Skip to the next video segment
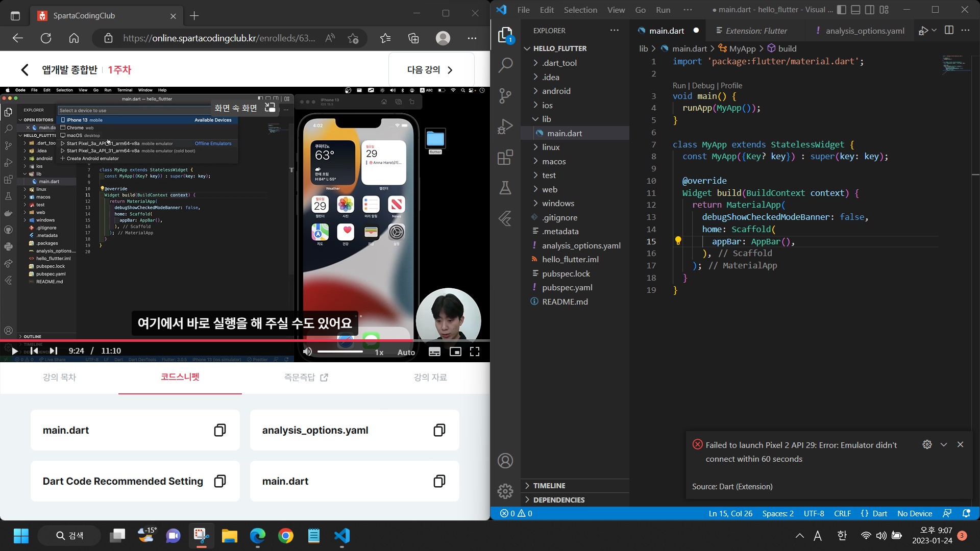The height and width of the screenshot is (551, 980). pyautogui.click(x=54, y=351)
